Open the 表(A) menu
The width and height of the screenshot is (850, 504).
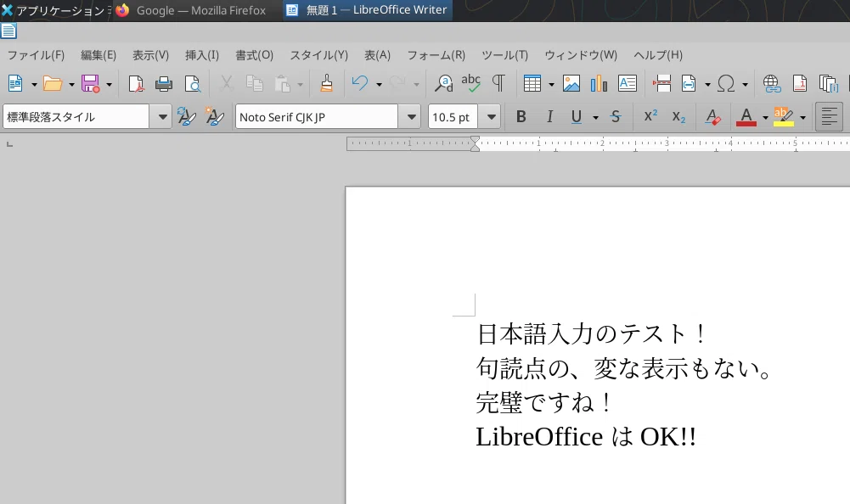click(377, 55)
